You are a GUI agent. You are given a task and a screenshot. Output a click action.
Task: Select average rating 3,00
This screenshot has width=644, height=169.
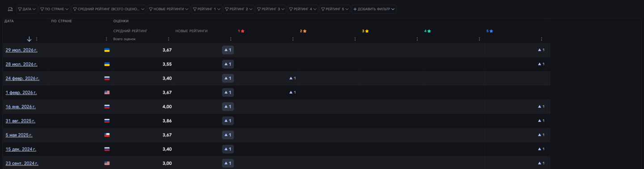(x=167, y=163)
